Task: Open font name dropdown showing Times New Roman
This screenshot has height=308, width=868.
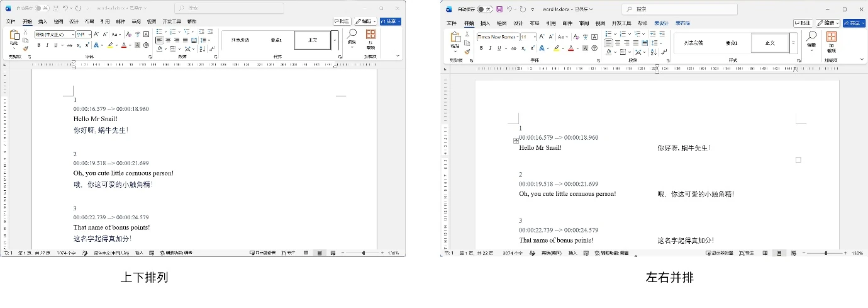Action: [x=498, y=37]
